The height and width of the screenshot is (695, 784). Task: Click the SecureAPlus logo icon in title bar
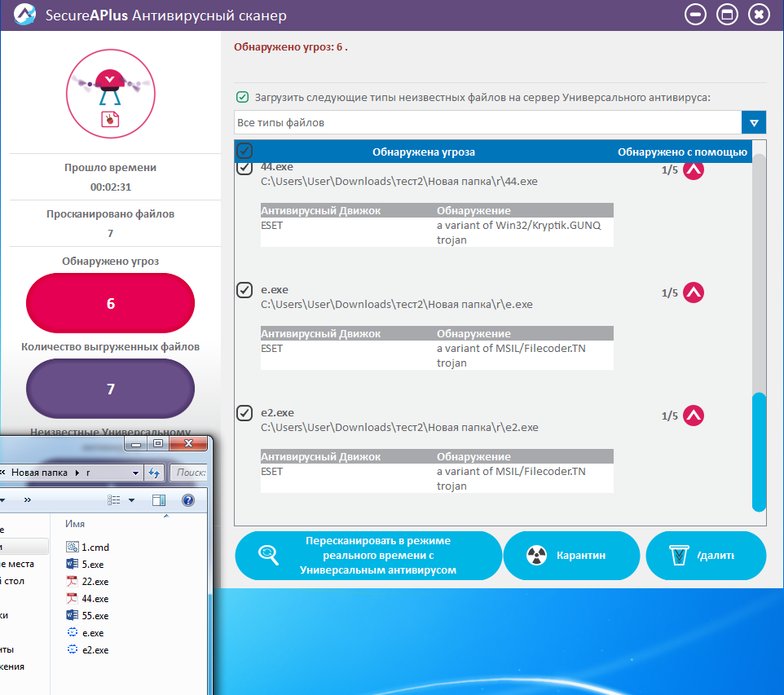(24, 15)
